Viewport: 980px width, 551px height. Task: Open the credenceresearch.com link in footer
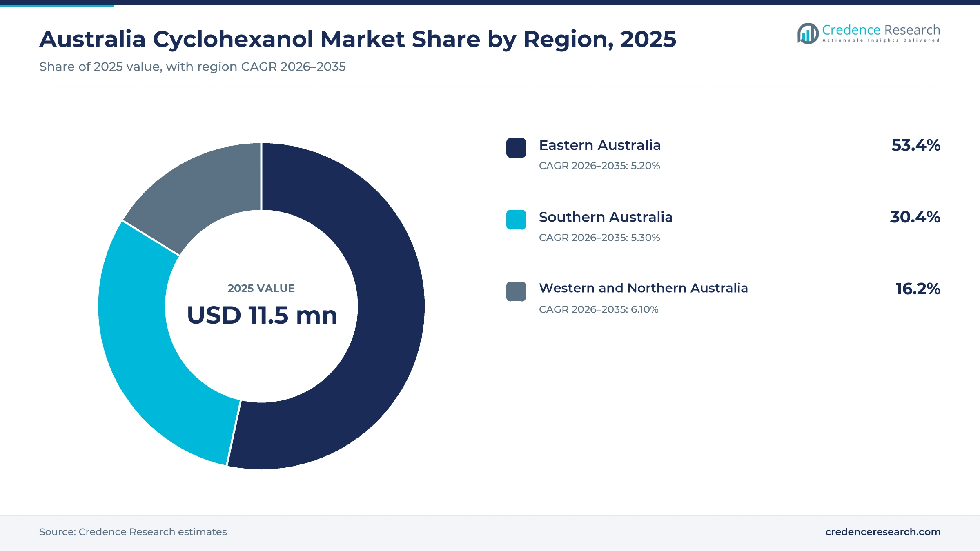(x=883, y=532)
